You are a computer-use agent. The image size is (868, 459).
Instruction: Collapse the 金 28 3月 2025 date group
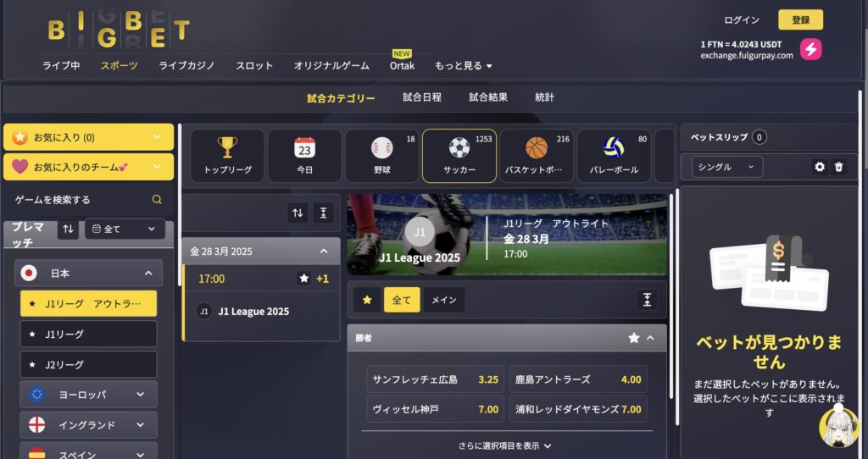point(324,251)
